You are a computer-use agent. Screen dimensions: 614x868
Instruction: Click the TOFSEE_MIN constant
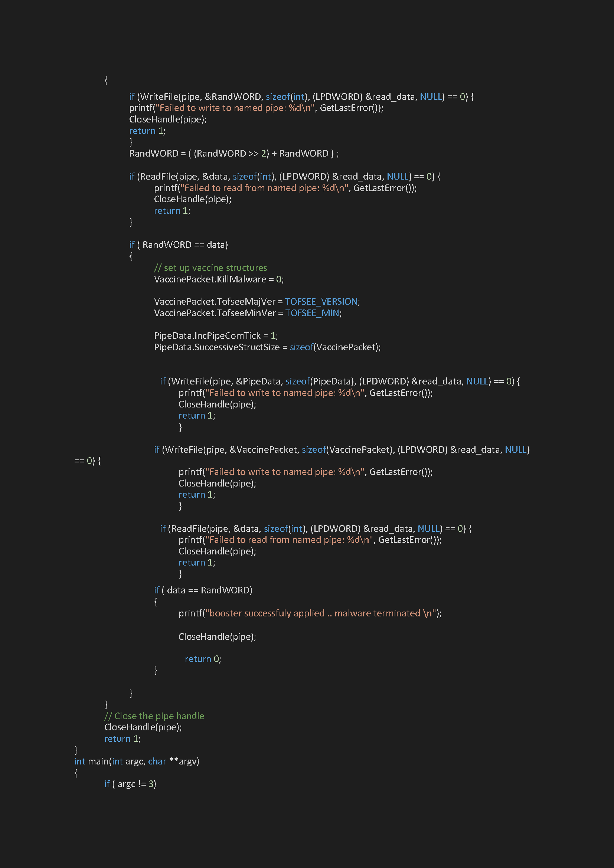coord(312,313)
